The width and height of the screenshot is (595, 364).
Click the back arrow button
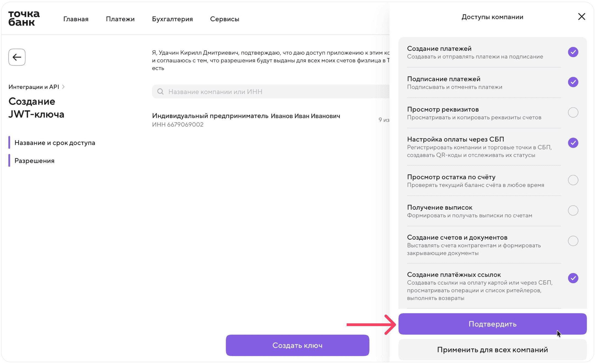17,57
